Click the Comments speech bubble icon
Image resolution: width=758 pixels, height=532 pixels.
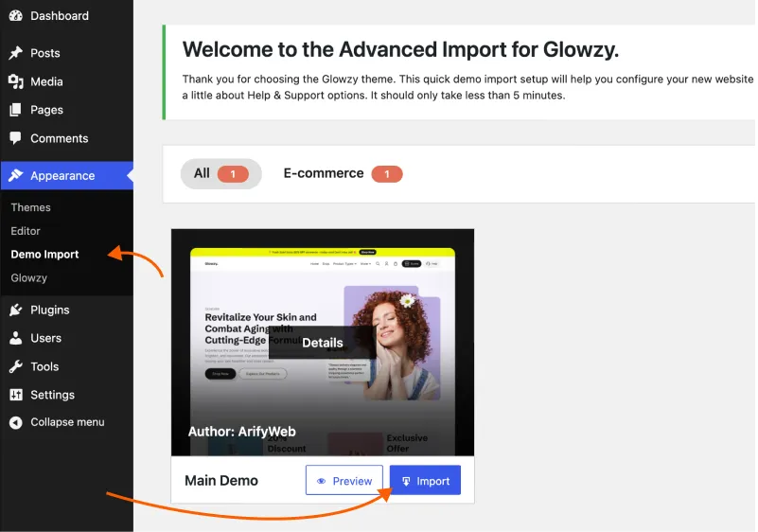coord(15,138)
